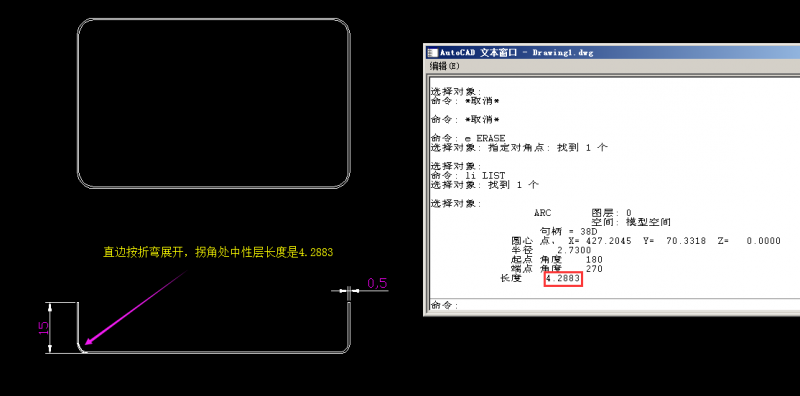Pick the bottom-left corner arc of profile

pos(81,347)
